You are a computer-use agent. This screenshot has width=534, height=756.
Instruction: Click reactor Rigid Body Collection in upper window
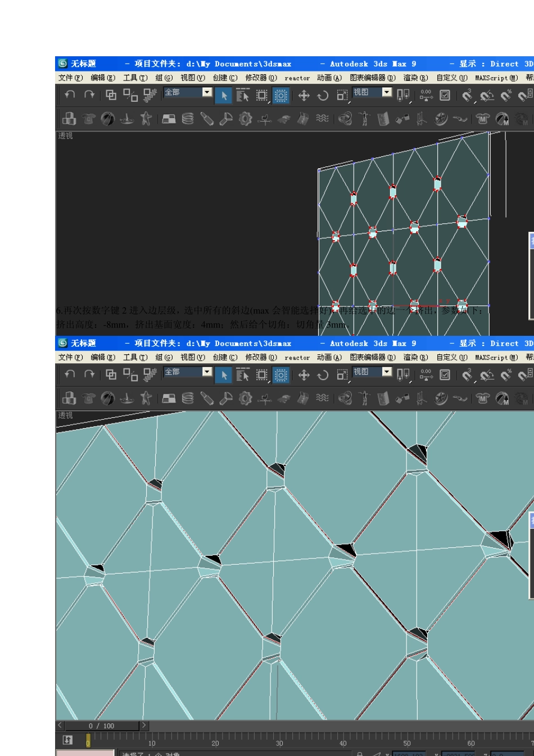point(69,119)
